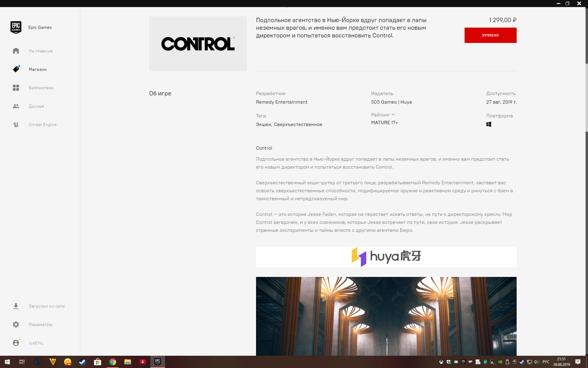Open the На главную home icon
This screenshot has width=588, height=368.
[x=16, y=51]
